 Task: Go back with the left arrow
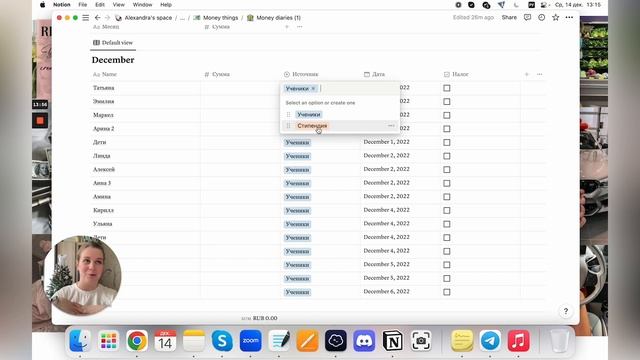97,18
